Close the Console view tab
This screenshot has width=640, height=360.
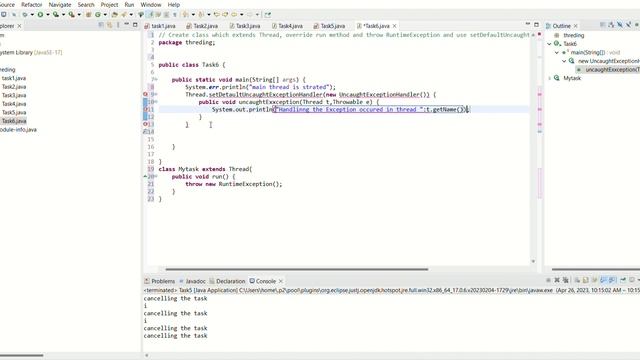pyautogui.click(x=280, y=281)
